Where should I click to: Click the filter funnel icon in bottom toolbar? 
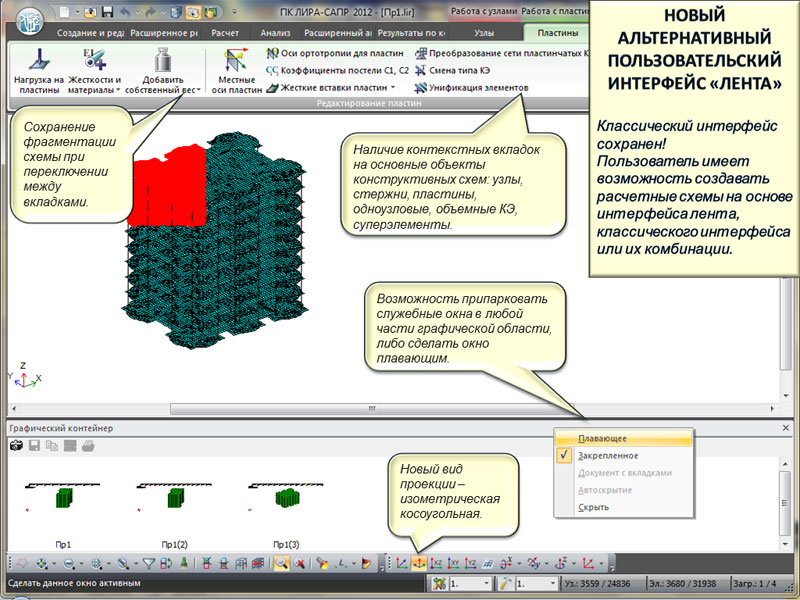coord(148,564)
